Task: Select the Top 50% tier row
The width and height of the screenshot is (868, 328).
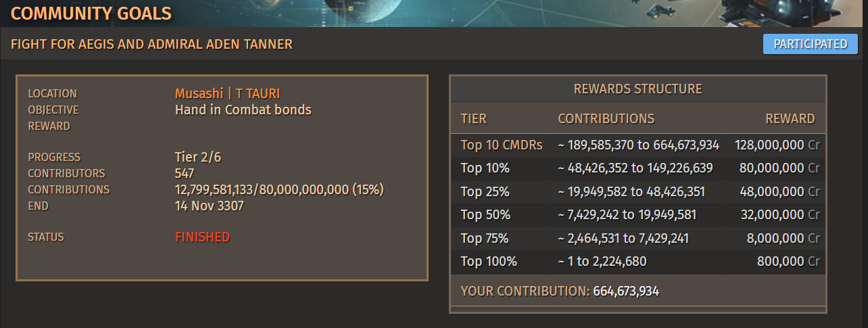Action: [x=638, y=215]
